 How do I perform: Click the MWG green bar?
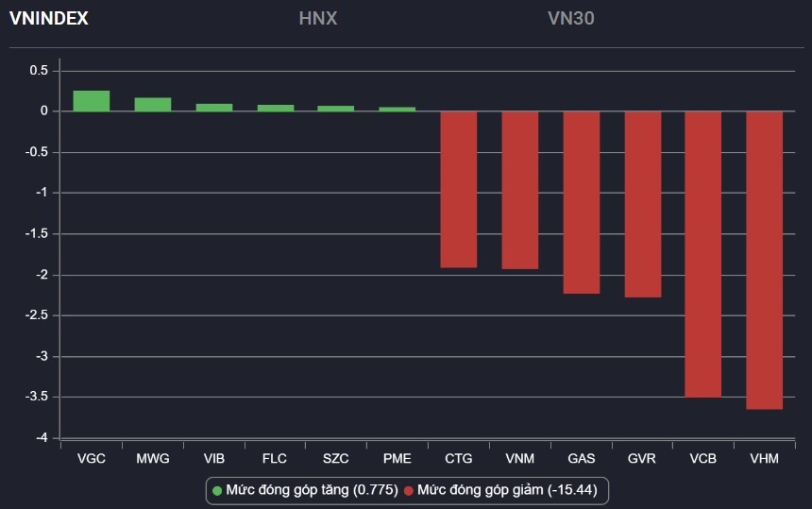(x=153, y=105)
